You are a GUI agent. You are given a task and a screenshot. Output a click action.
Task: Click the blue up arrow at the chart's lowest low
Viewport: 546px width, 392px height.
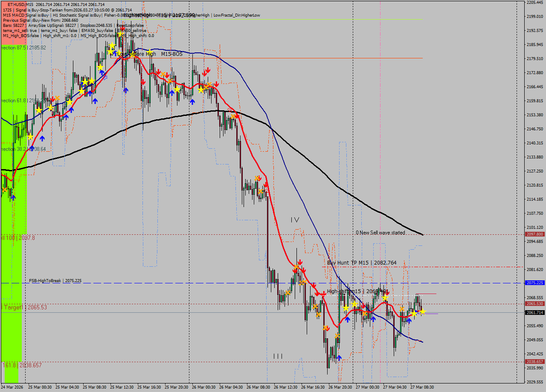339,358
